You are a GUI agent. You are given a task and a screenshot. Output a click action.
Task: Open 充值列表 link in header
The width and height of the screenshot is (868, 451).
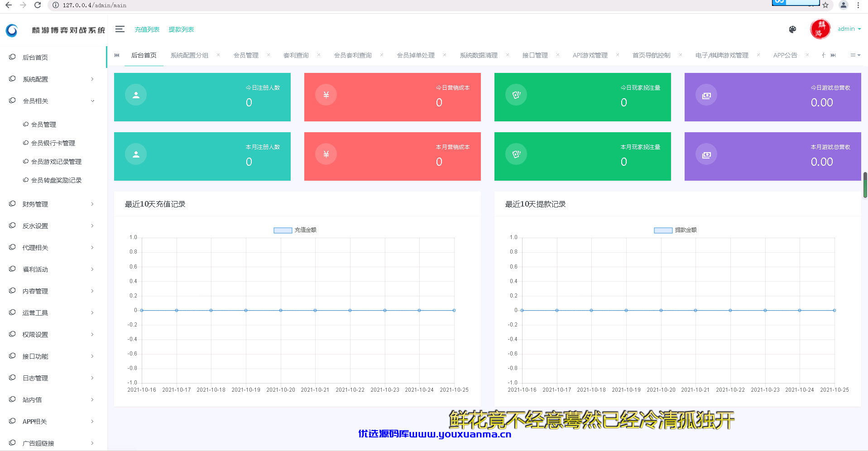point(147,29)
